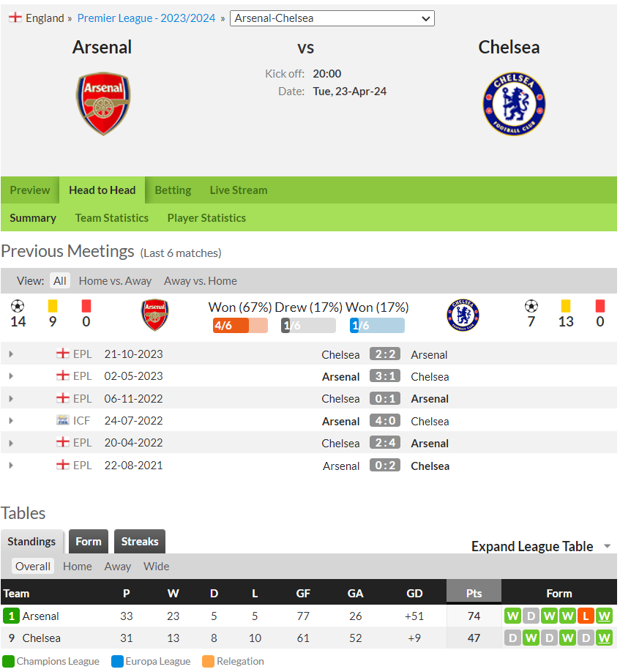The height and width of the screenshot is (672, 620).
Task: Switch to Player Statistics sub-tab
Action: coord(206,218)
